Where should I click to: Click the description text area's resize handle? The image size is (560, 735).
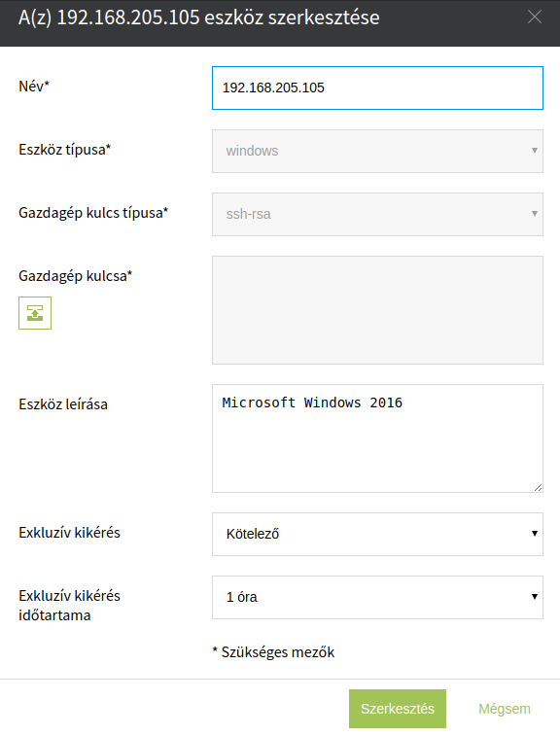(538, 487)
